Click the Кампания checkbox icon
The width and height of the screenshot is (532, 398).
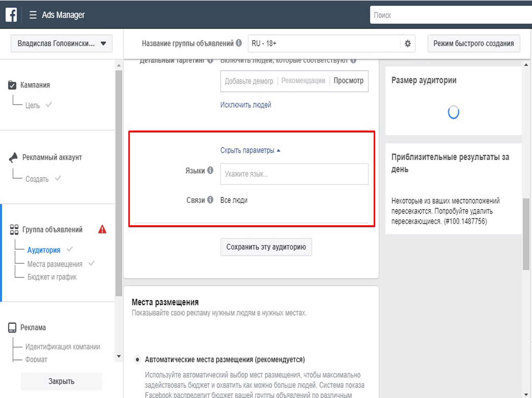click(x=12, y=85)
